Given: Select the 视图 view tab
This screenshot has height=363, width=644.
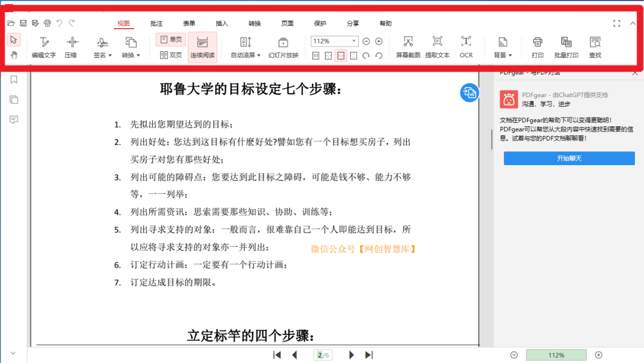Looking at the screenshot, I should 123,23.
